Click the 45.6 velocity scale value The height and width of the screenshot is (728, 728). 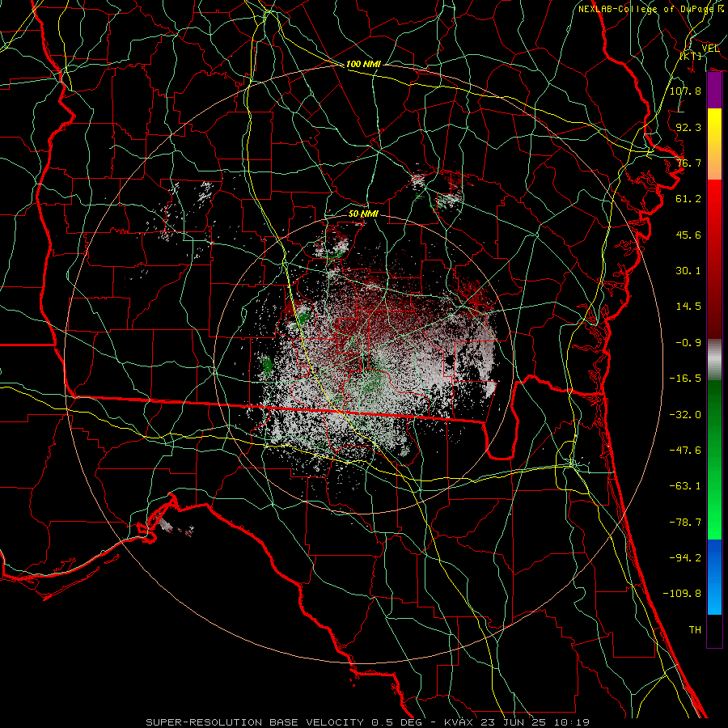click(x=688, y=235)
